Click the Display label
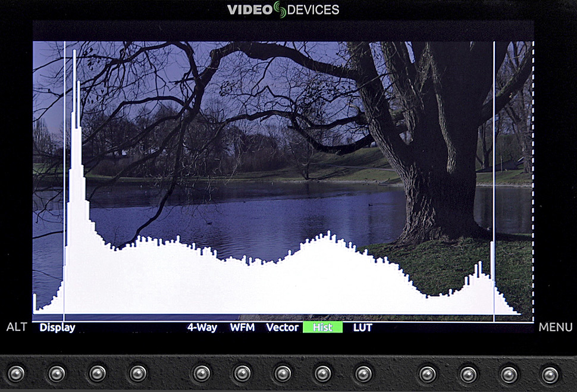 (x=57, y=327)
